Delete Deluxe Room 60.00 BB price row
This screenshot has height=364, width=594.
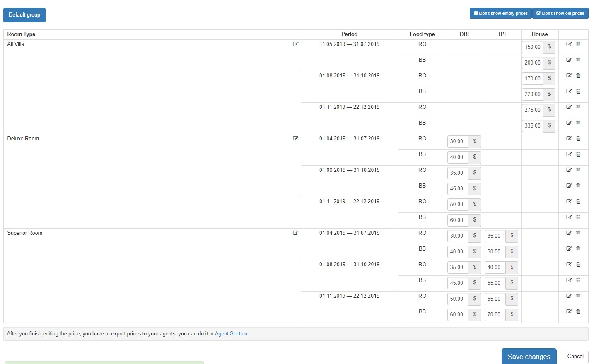tap(578, 217)
